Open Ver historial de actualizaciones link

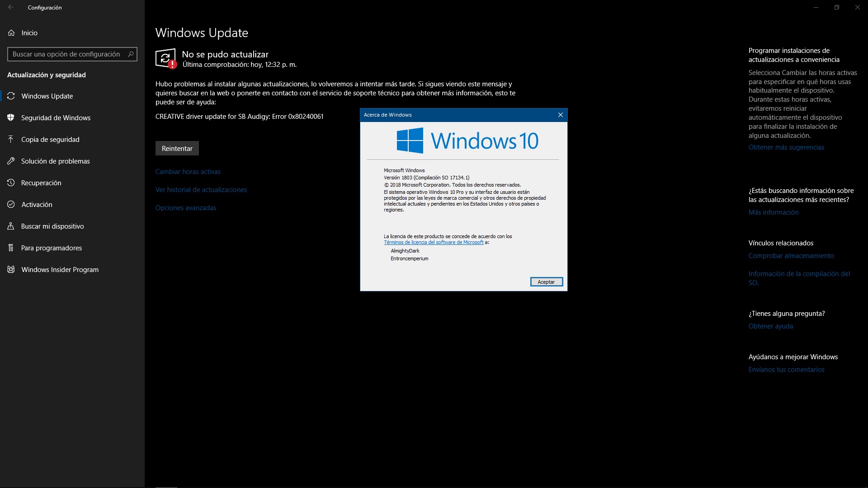pyautogui.click(x=201, y=190)
